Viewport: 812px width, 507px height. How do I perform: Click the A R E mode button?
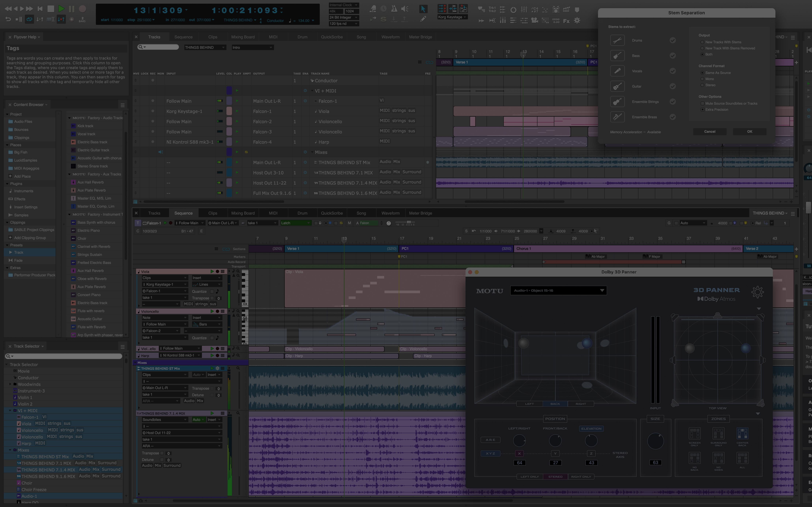[490, 440]
